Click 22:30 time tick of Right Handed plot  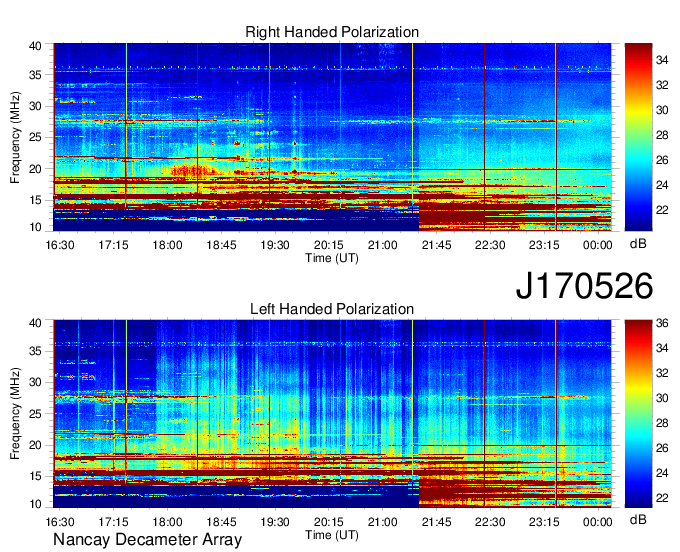point(490,245)
